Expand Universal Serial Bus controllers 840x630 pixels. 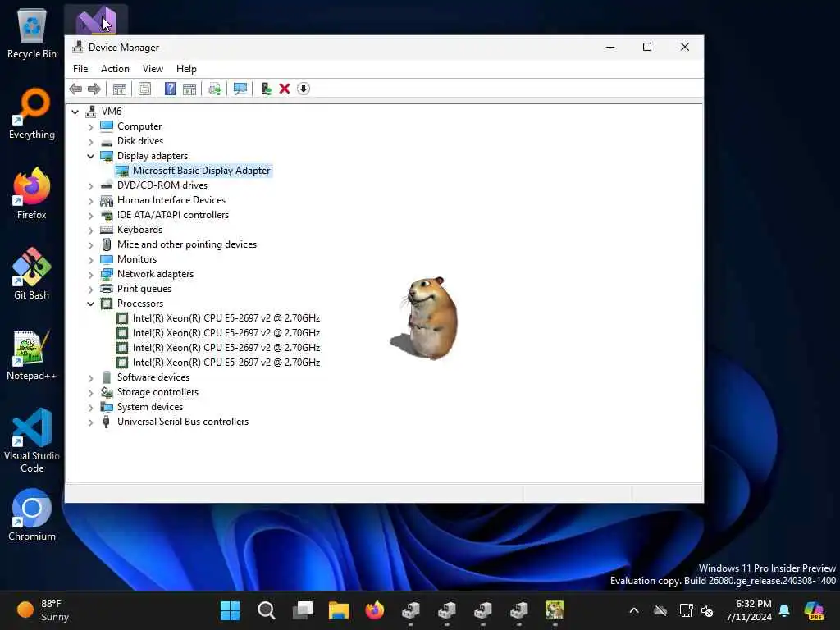[x=90, y=422]
